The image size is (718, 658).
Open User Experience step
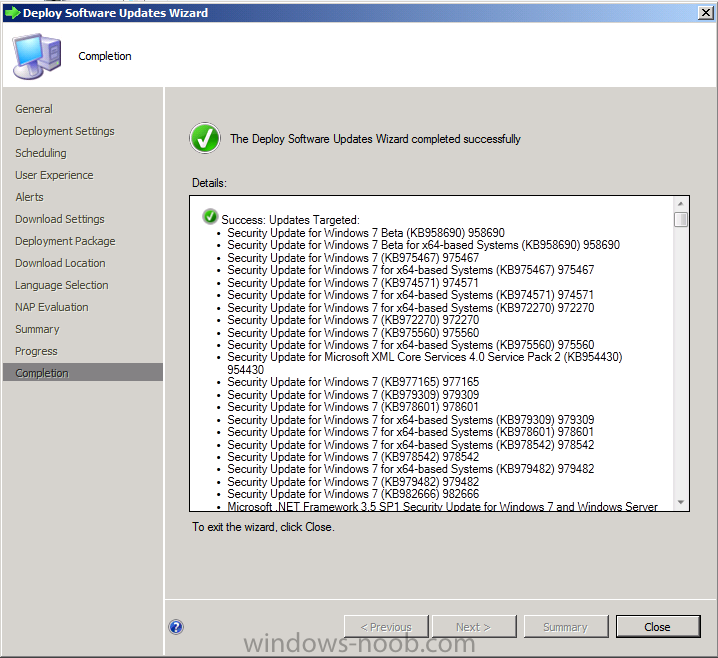(54, 175)
